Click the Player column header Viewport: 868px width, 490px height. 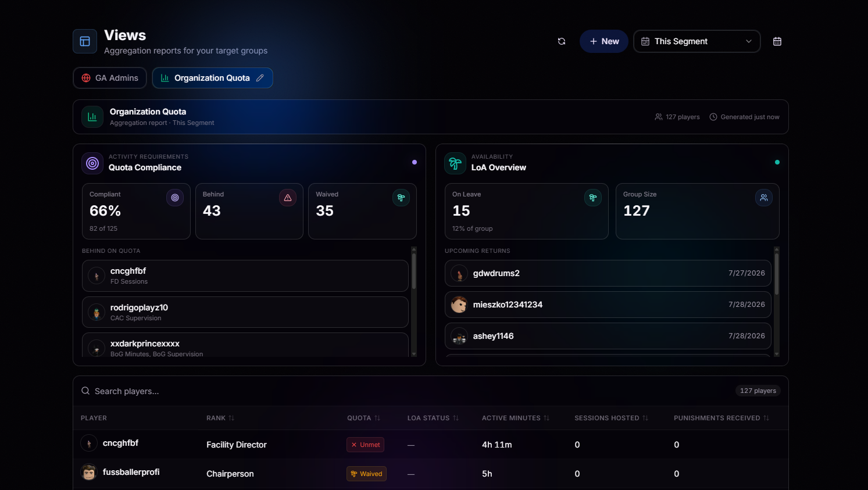click(x=94, y=418)
